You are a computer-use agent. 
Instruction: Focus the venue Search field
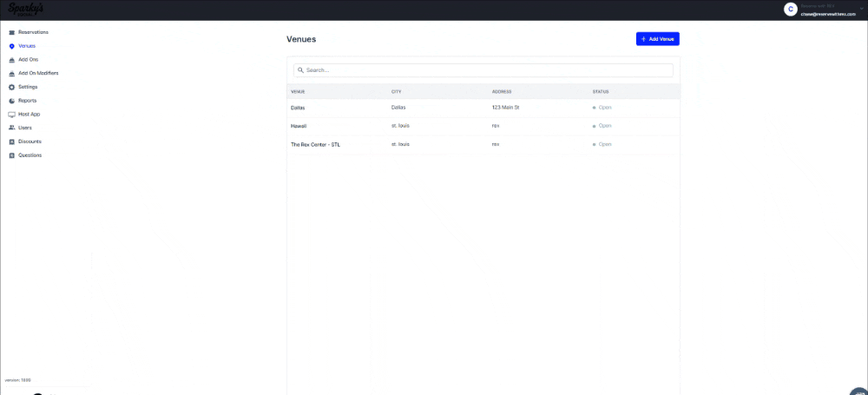pyautogui.click(x=486, y=70)
